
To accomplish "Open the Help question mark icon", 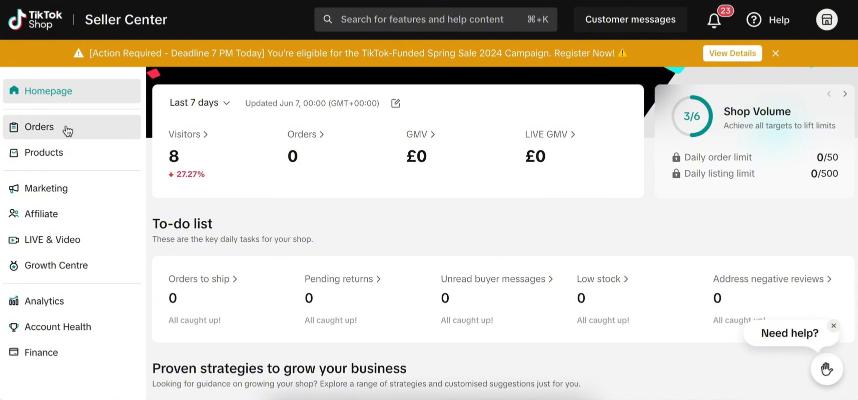I will coord(753,20).
